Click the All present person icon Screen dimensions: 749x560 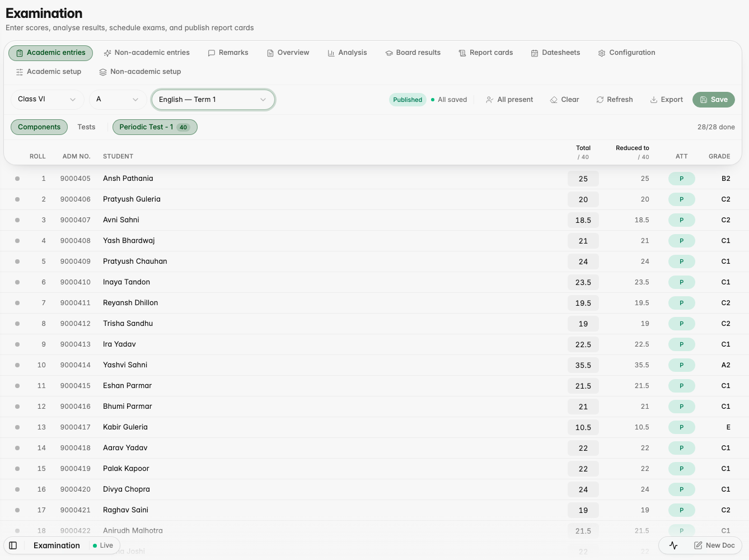tap(490, 100)
